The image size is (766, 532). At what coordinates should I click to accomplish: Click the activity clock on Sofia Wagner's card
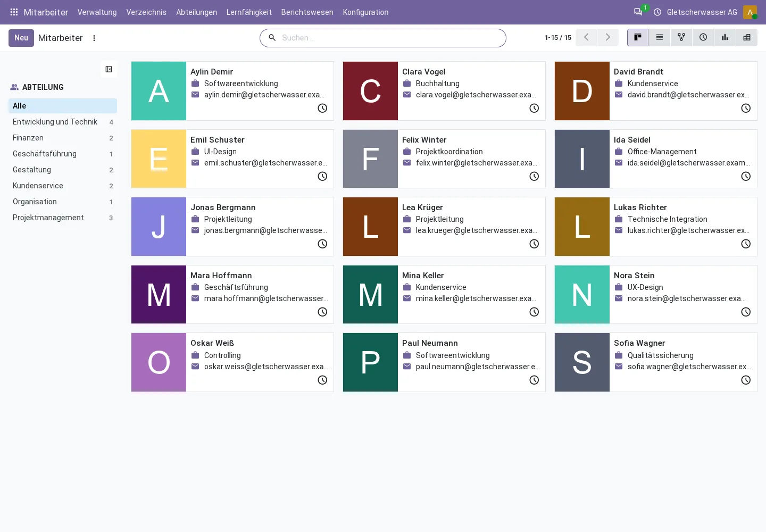[x=746, y=380]
